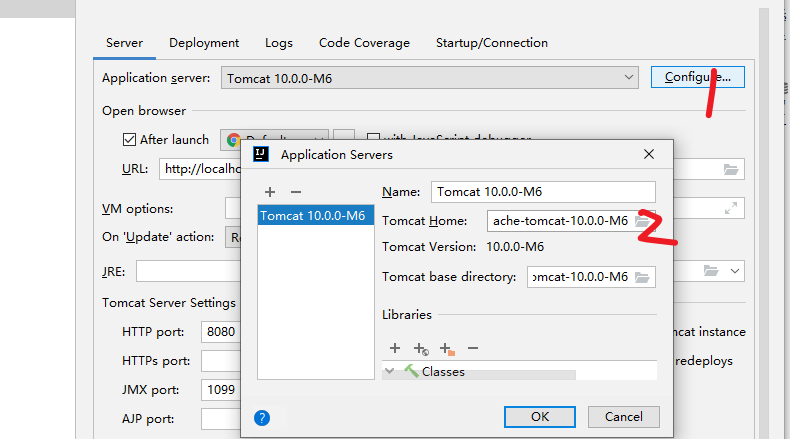Screen dimensions: 790x439
Task: Open the Logs tab
Action: coord(279,43)
